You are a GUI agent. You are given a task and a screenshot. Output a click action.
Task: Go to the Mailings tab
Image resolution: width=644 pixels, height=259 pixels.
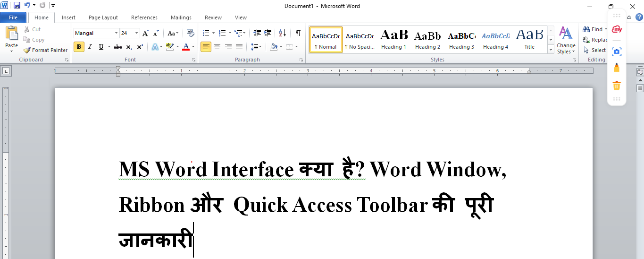(181, 17)
